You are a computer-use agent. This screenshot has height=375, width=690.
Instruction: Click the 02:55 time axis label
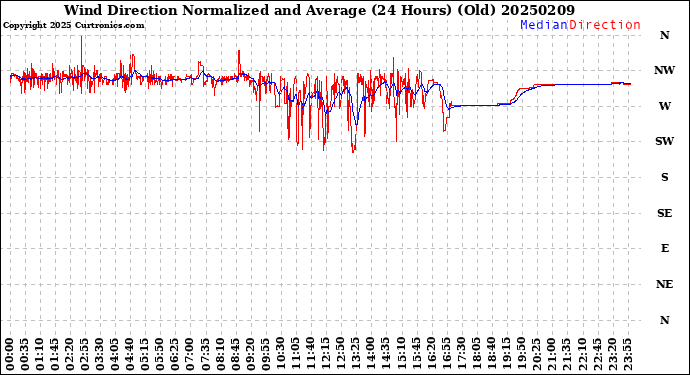click(x=85, y=355)
